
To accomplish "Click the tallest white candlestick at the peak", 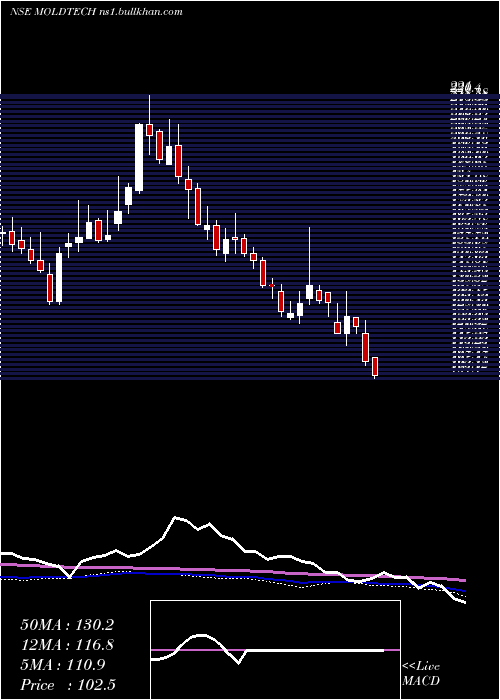I will [x=139, y=158].
